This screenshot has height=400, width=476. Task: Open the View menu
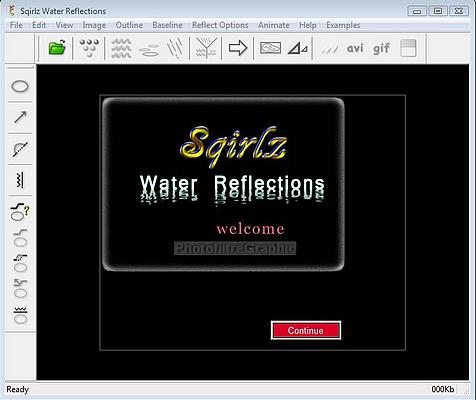coord(64,25)
